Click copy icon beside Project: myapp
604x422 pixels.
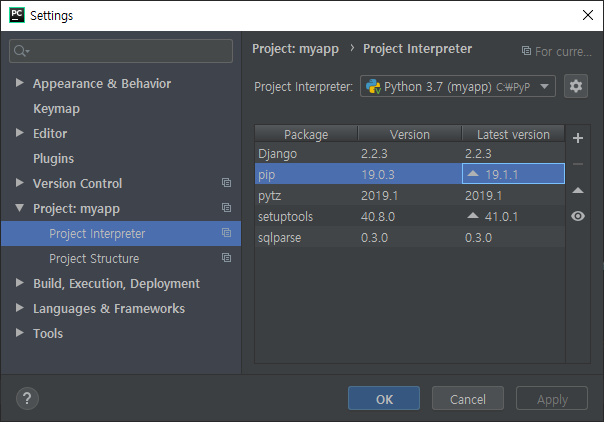point(226,208)
